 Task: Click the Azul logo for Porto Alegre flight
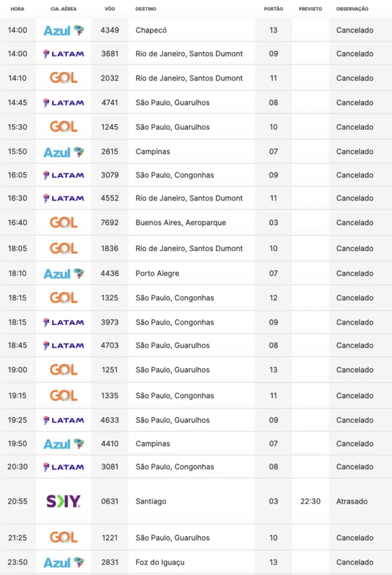click(x=64, y=273)
